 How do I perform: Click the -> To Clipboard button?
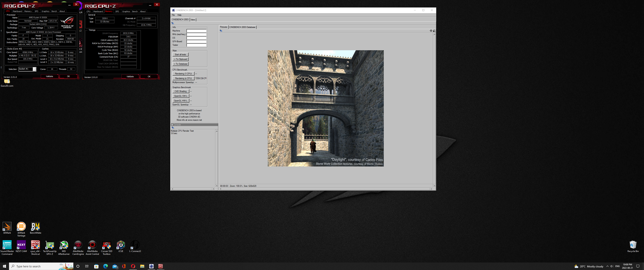tap(180, 59)
